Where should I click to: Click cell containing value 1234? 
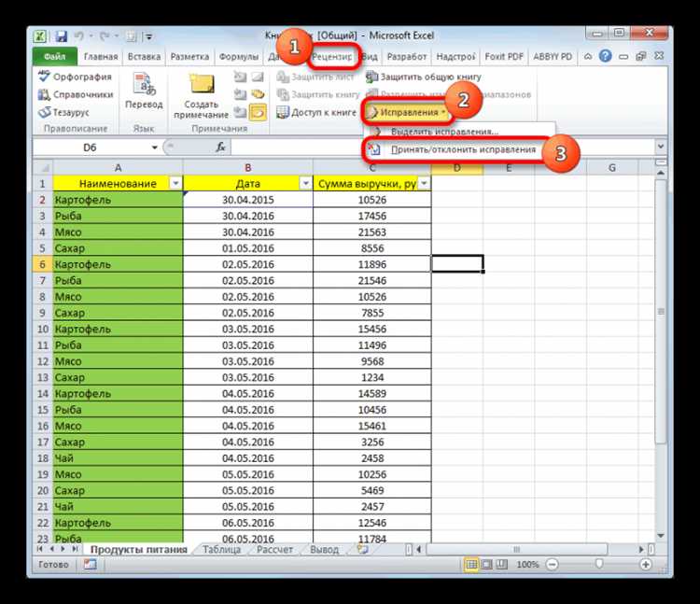pos(372,378)
